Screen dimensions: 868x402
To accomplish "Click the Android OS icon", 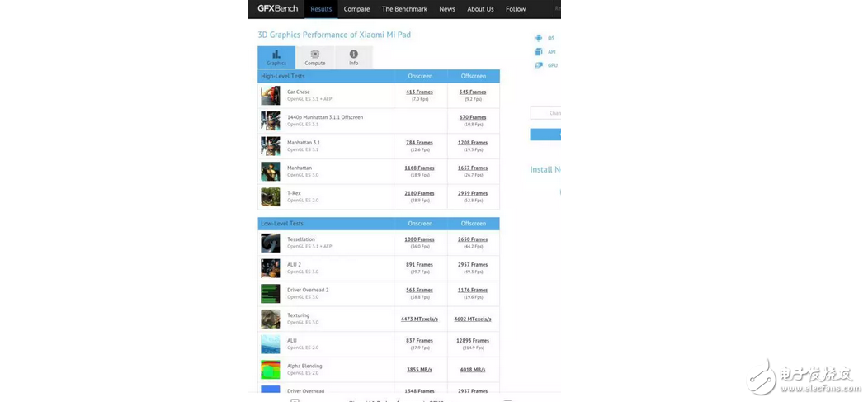I will pos(539,38).
